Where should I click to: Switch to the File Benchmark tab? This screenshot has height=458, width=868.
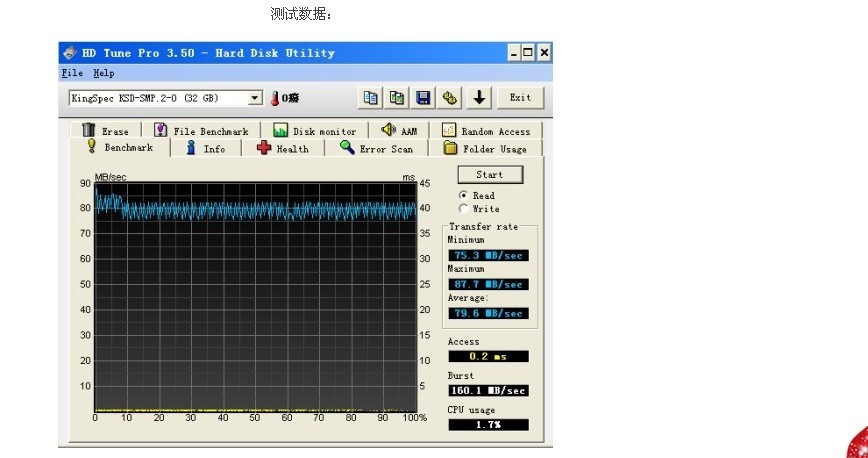(201, 131)
